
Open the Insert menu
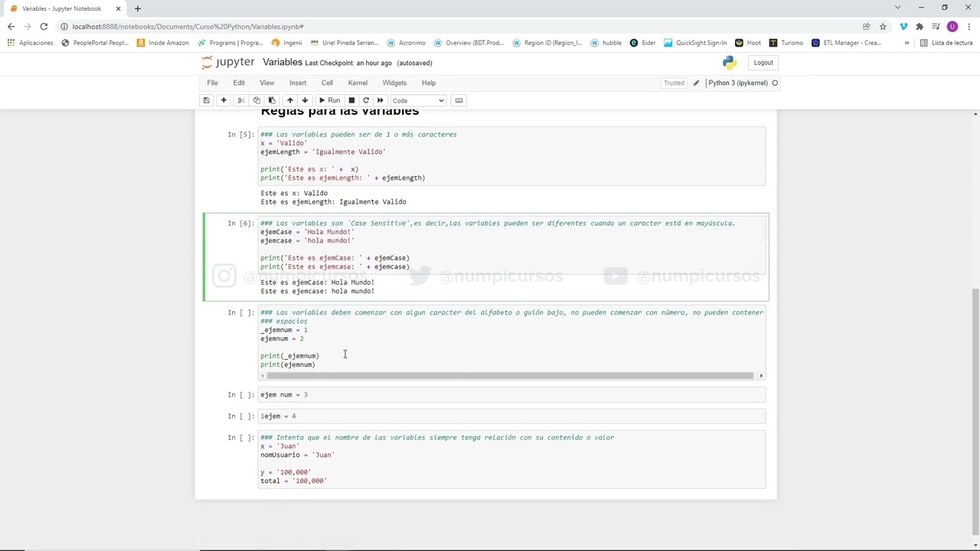(x=298, y=83)
